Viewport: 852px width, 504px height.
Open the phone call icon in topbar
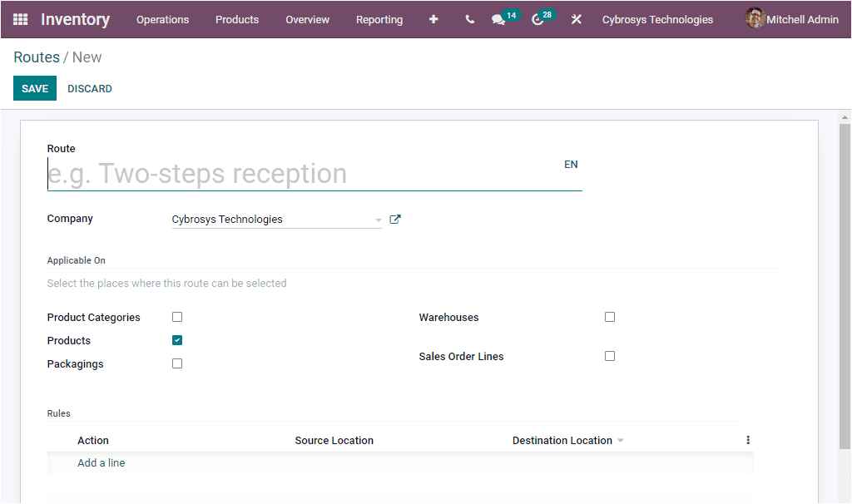[x=468, y=19]
